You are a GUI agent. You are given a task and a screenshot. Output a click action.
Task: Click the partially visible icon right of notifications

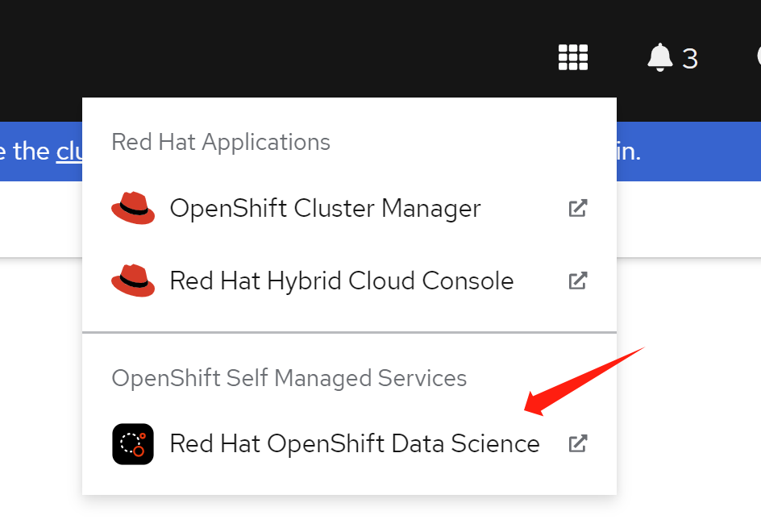758,57
